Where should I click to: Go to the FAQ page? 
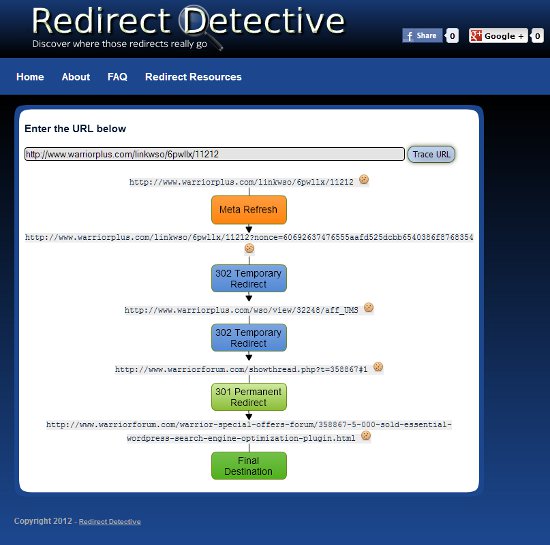(117, 77)
